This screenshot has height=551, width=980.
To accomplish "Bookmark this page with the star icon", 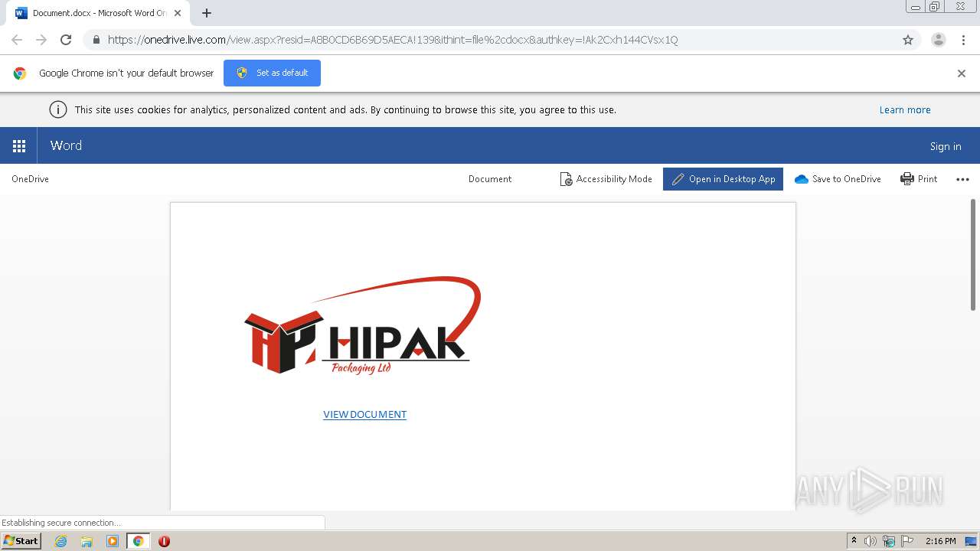I will click(x=908, y=40).
